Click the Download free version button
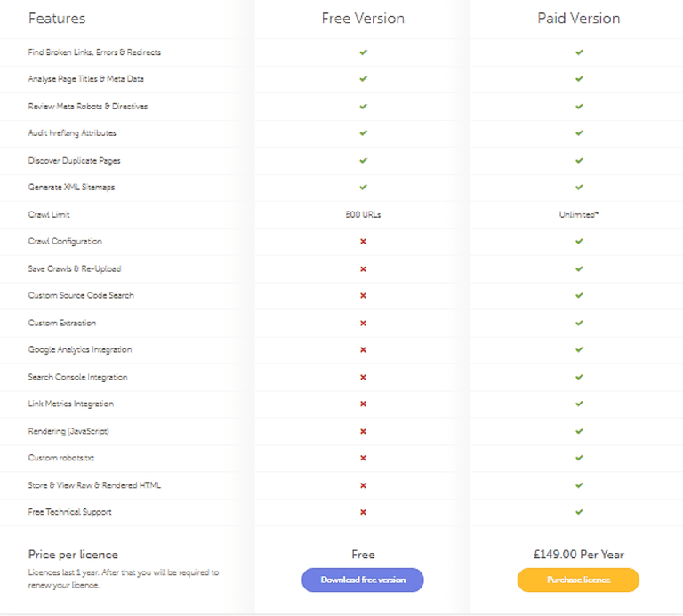 click(363, 580)
